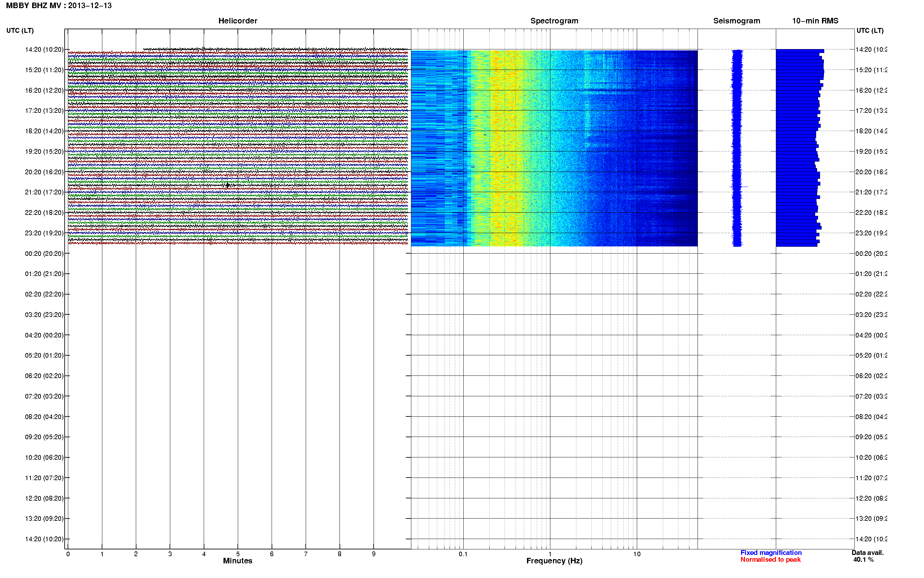924x578 pixels.
Task: Click the title 'MBBY BHZ MV : 2013-12-13'
Action: pos(59,5)
